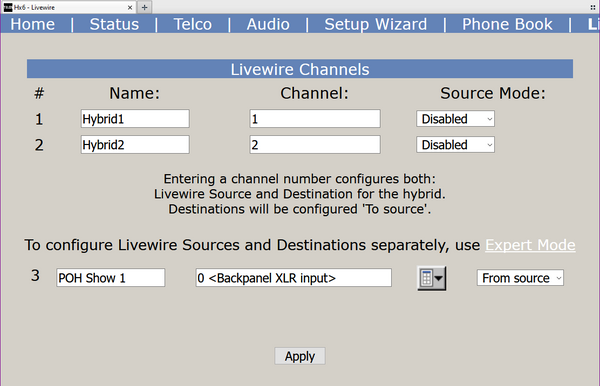Edit the channel number field for Hybrid2
This screenshot has height=386, width=600.
click(315, 145)
